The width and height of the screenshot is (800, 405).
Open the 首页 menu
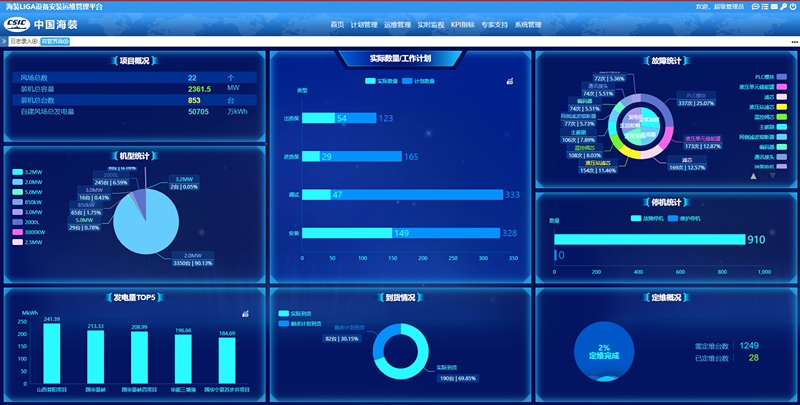tap(337, 24)
